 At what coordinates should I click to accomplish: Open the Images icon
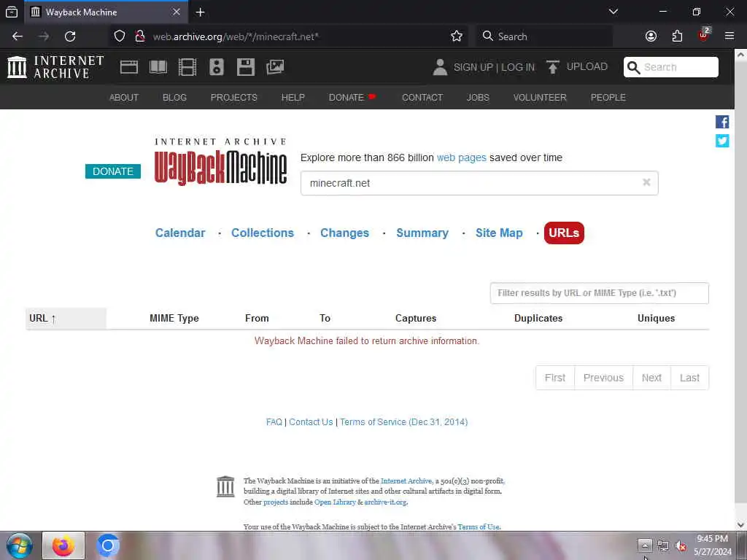[275, 67]
